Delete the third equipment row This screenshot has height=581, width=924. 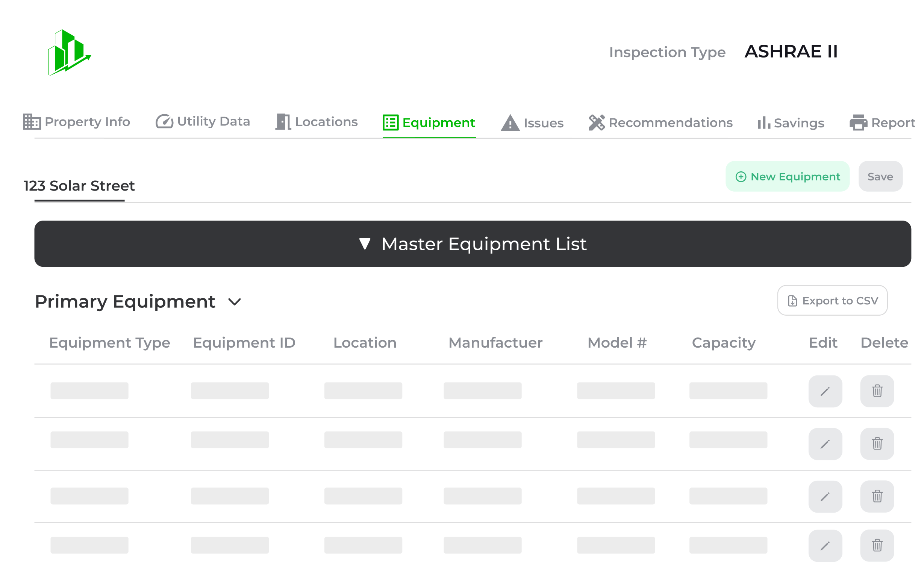877,496
